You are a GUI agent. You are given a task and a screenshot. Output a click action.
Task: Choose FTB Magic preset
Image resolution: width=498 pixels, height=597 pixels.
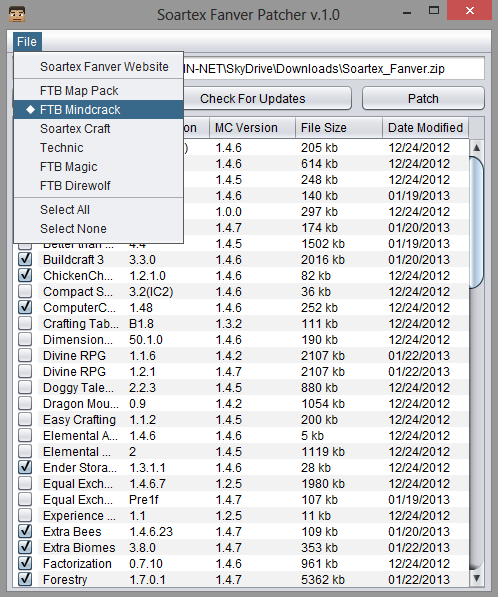pyautogui.click(x=99, y=167)
